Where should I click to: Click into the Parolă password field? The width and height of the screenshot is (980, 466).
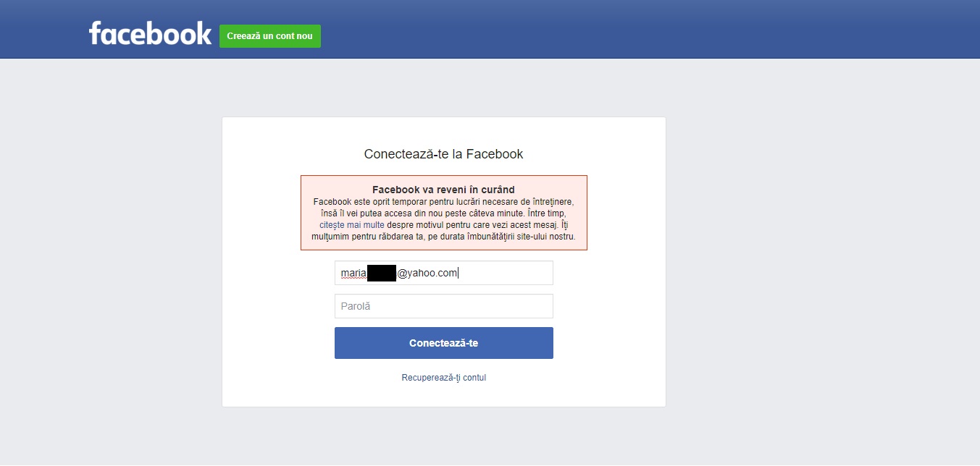click(443, 306)
